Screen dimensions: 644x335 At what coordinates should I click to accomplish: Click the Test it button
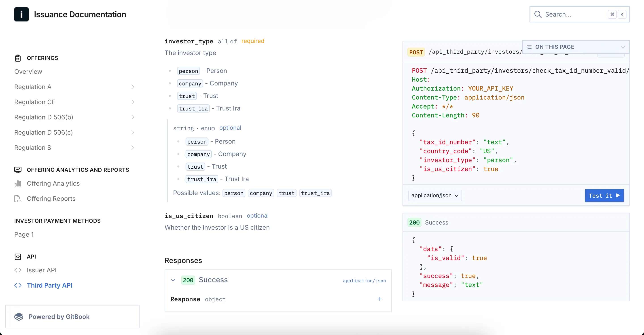(604, 195)
